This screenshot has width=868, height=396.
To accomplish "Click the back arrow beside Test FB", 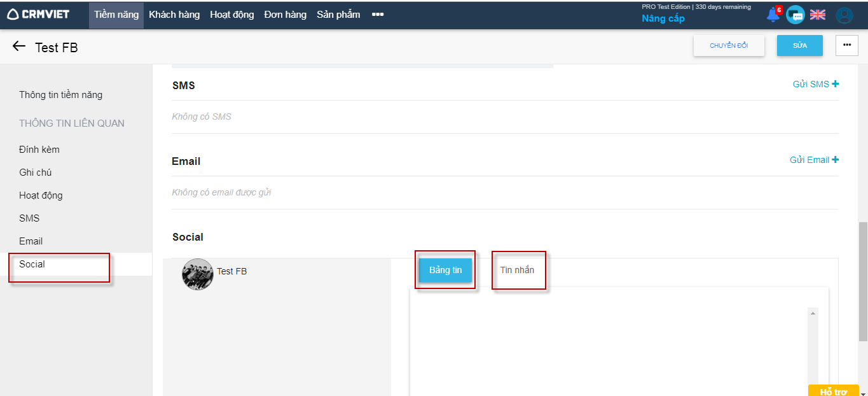I will click(x=19, y=46).
